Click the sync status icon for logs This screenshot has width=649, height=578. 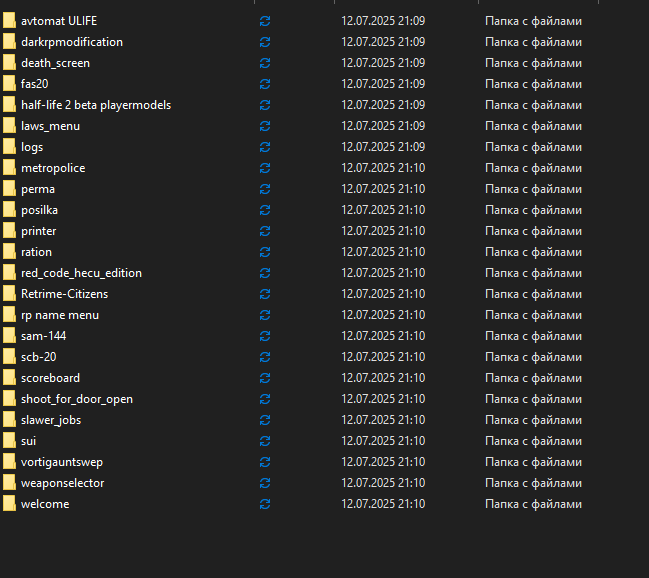coord(265,147)
